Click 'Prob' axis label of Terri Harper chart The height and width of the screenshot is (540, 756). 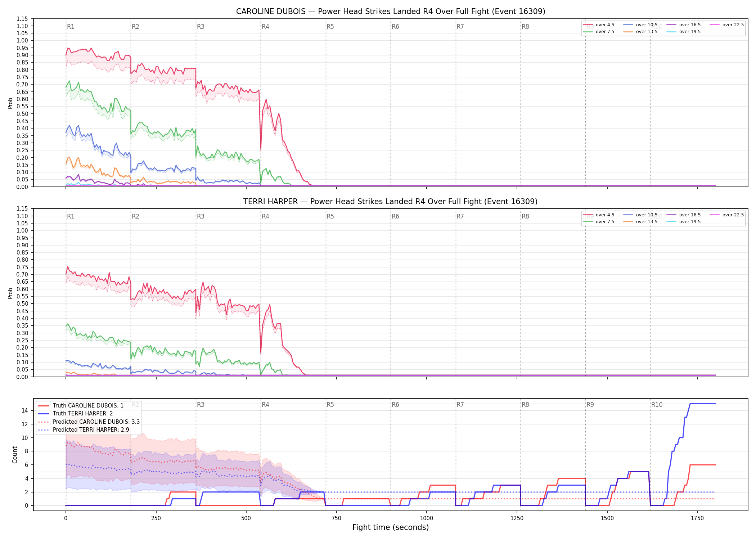click(10, 293)
